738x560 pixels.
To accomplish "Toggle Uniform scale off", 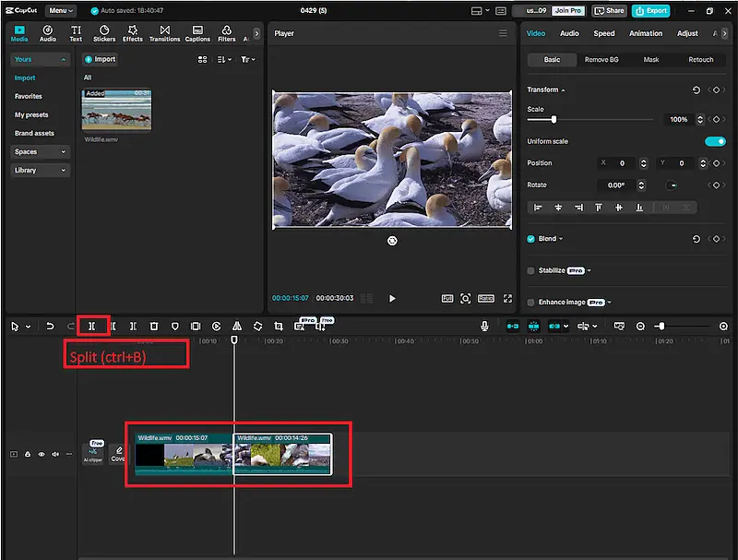I will [x=714, y=141].
